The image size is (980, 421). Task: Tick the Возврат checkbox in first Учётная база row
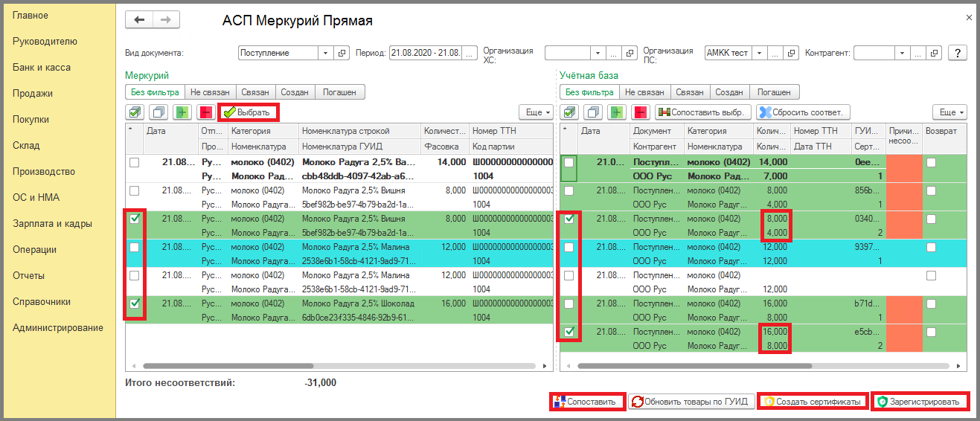931,162
